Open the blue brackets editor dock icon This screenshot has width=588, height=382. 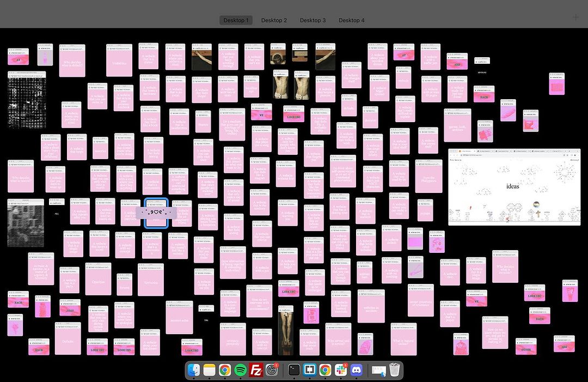click(x=310, y=371)
